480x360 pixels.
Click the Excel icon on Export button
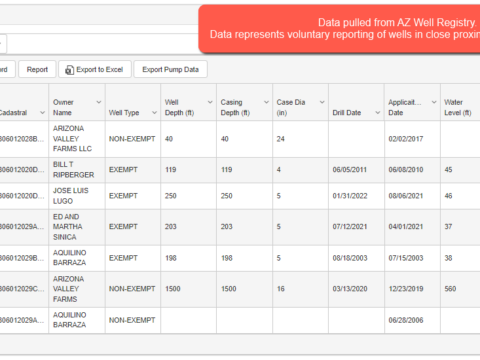click(69, 70)
